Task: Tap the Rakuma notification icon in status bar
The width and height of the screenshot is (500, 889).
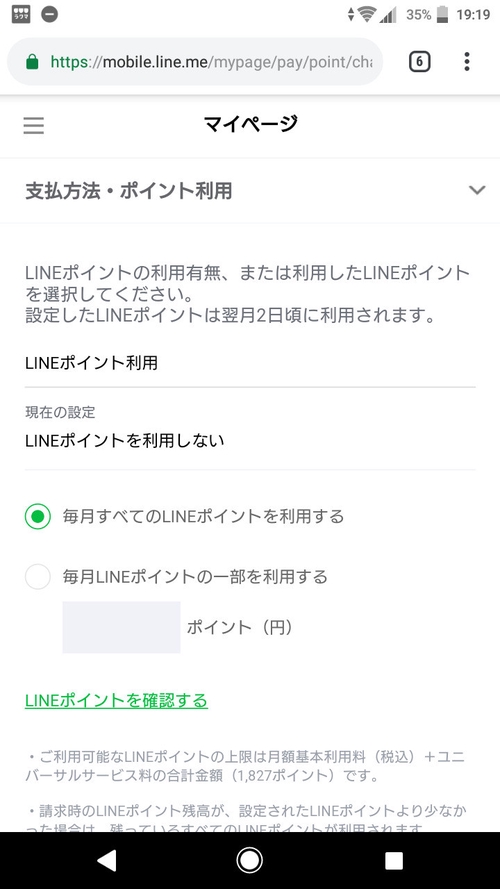Action: [22, 14]
